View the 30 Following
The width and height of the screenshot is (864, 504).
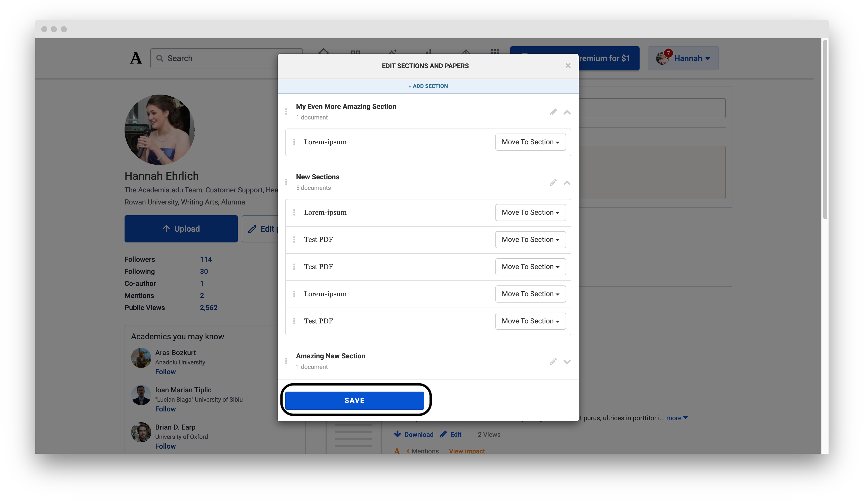point(204,271)
